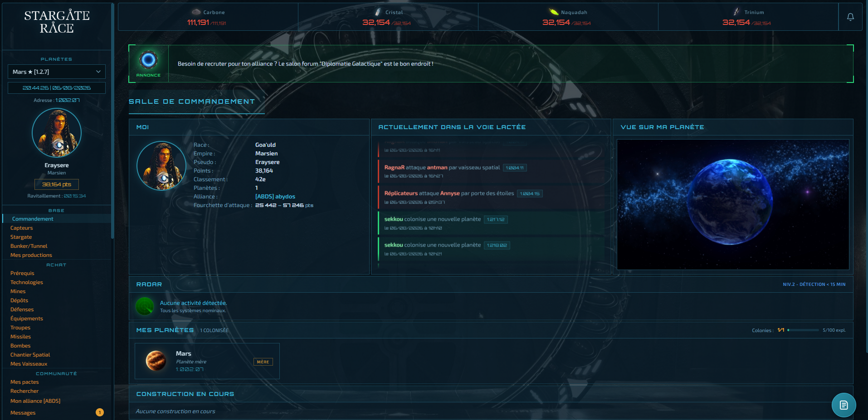Click Réplicateurs in the attack feed
Image resolution: width=868 pixels, height=420 pixels.
[401, 193]
